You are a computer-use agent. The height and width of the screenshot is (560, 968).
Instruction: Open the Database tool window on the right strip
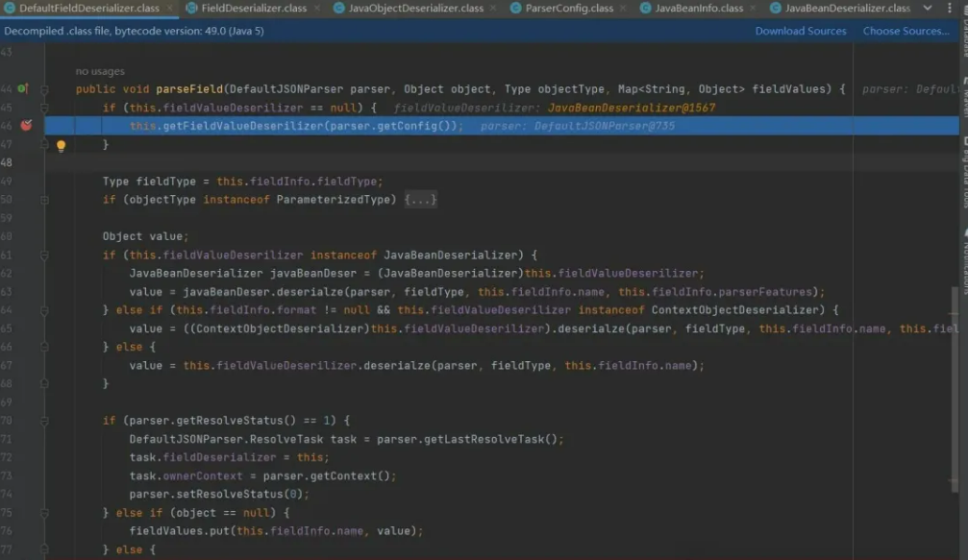964,34
